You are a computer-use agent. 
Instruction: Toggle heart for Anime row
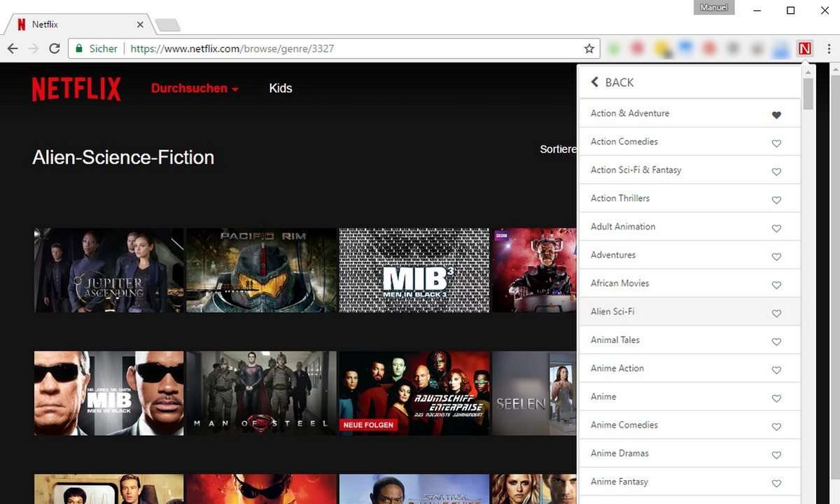(776, 398)
